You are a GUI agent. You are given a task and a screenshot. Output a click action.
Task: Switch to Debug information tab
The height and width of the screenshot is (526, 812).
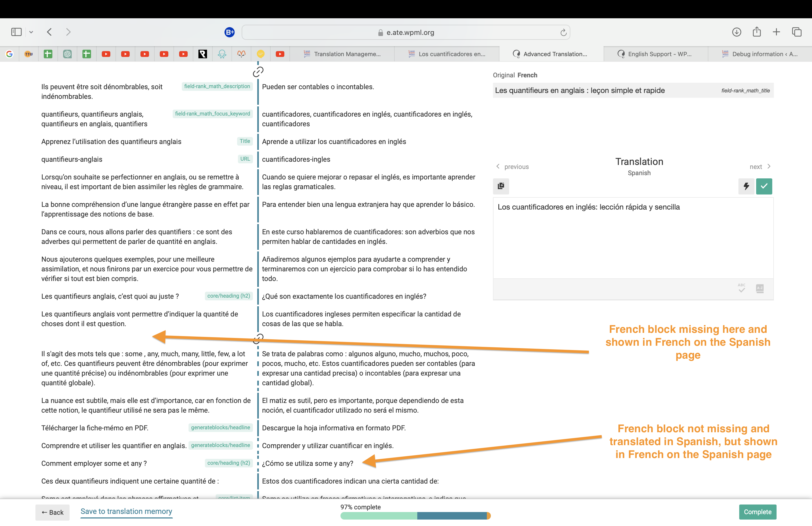click(760, 54)
